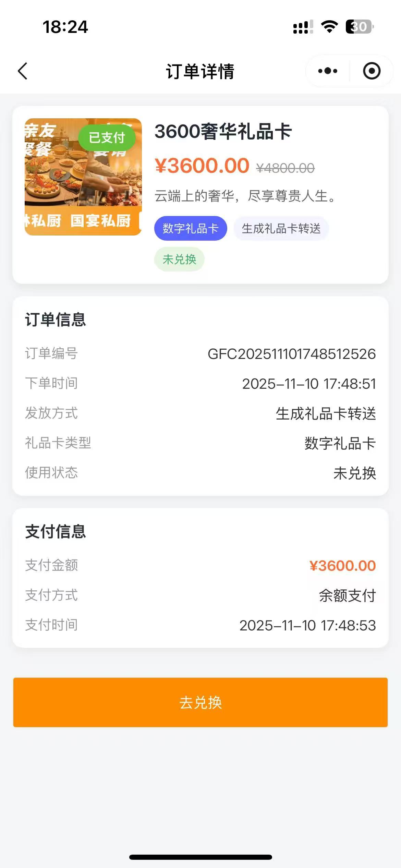
Task: Tap the cellular signal bars icon
Action: click(x=303, y=27)
